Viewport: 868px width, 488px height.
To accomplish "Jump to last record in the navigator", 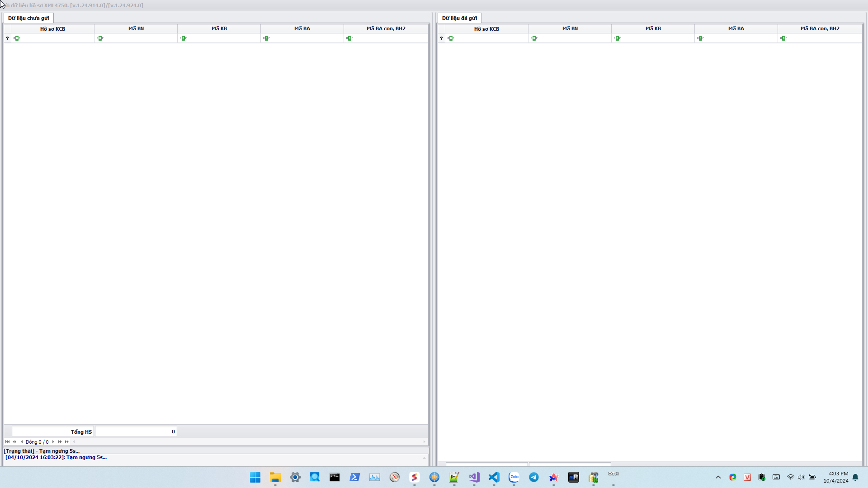I will (x=67, y=442).
